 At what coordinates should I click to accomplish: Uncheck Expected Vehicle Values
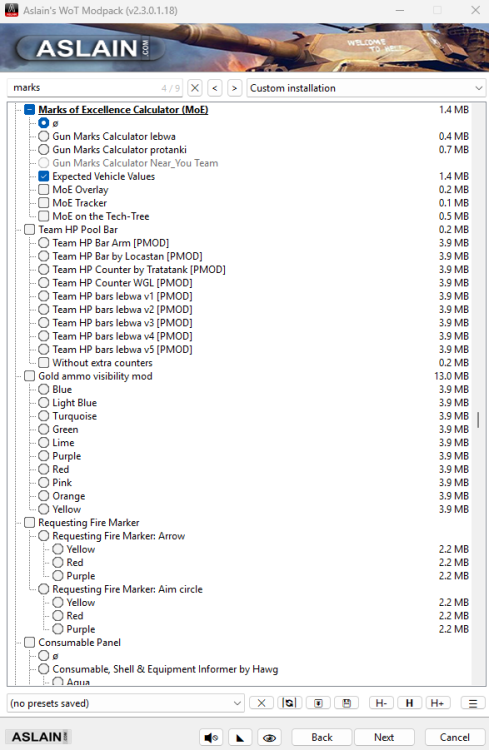coord(44,176)
